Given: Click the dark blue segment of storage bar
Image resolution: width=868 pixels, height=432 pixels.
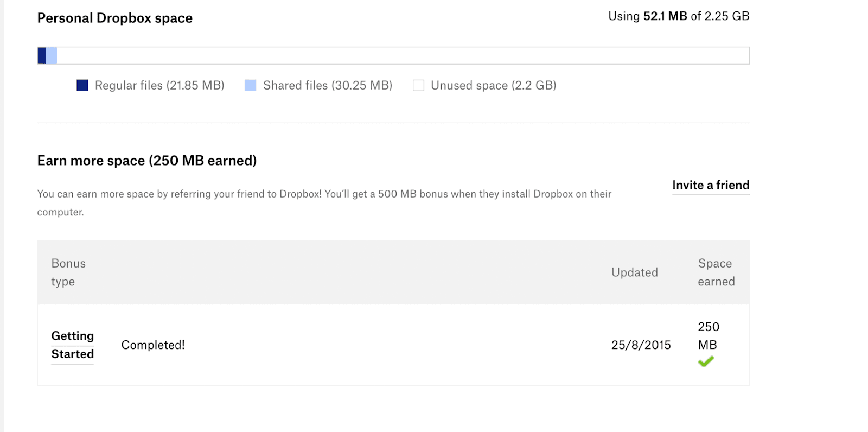Looking at the screenshot, I should point(42,56).
